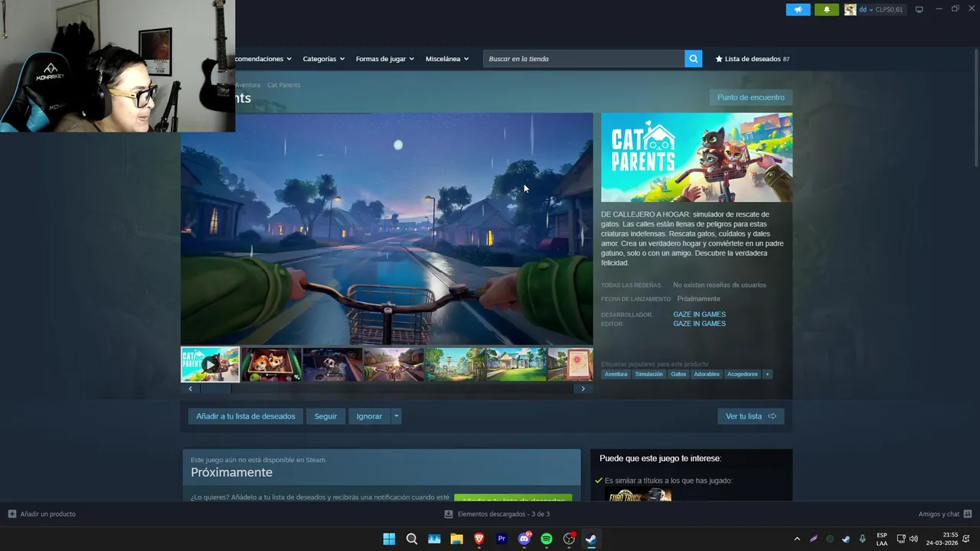Open the green notifications bell
980x551 pixels.
tap(826, 10)
